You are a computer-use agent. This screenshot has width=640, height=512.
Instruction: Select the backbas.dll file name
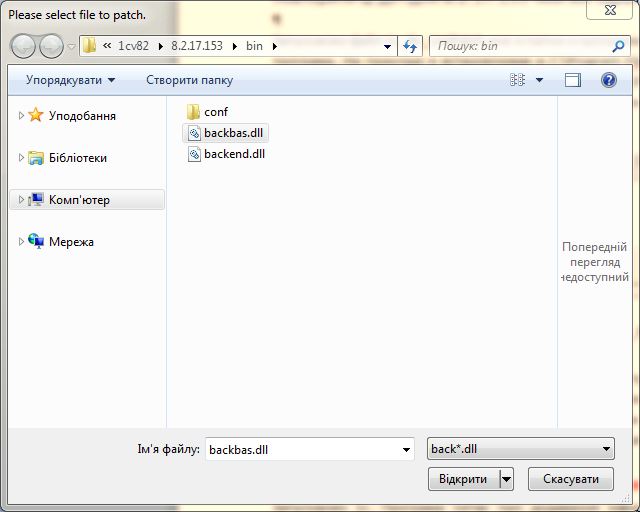(233, 133)
